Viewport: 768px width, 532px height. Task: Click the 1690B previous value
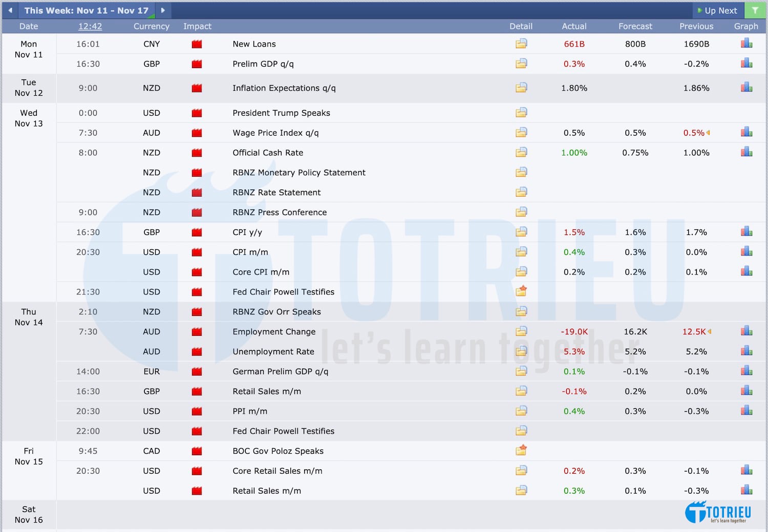coord(696,44)
